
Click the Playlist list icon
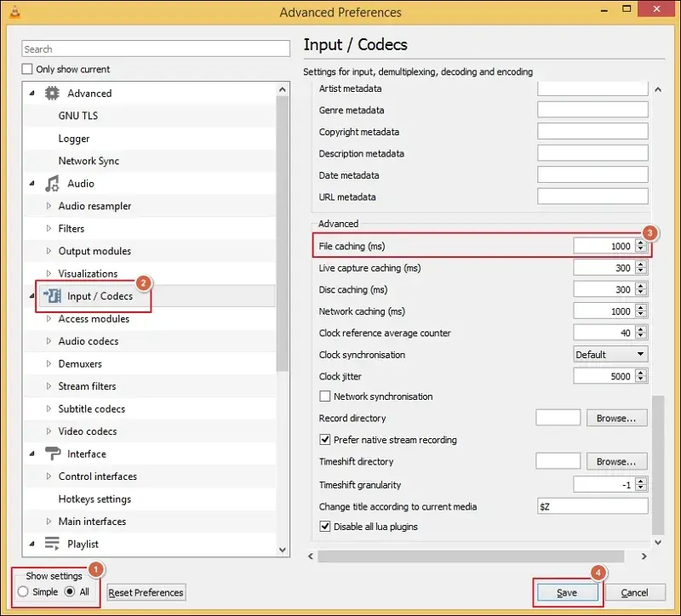52,544
